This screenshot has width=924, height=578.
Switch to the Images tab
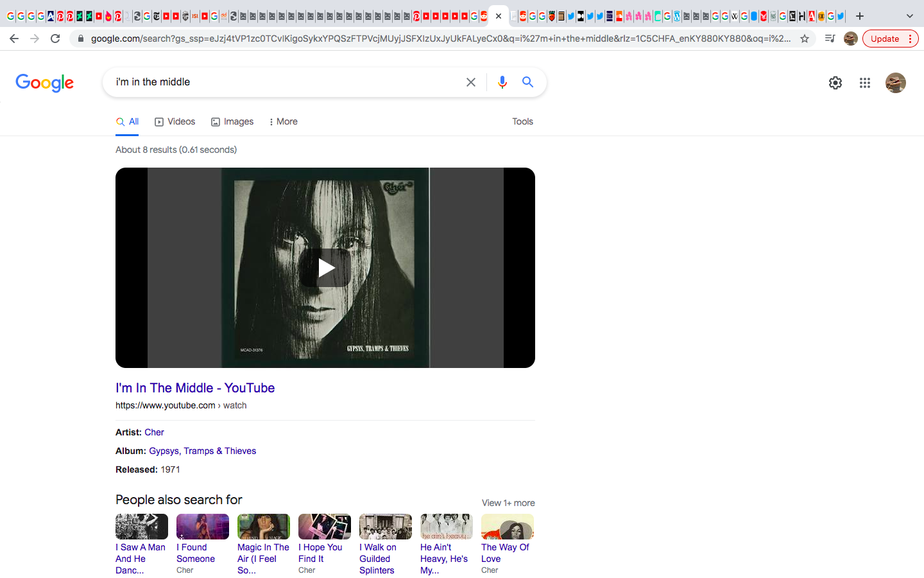click(232, 121)
